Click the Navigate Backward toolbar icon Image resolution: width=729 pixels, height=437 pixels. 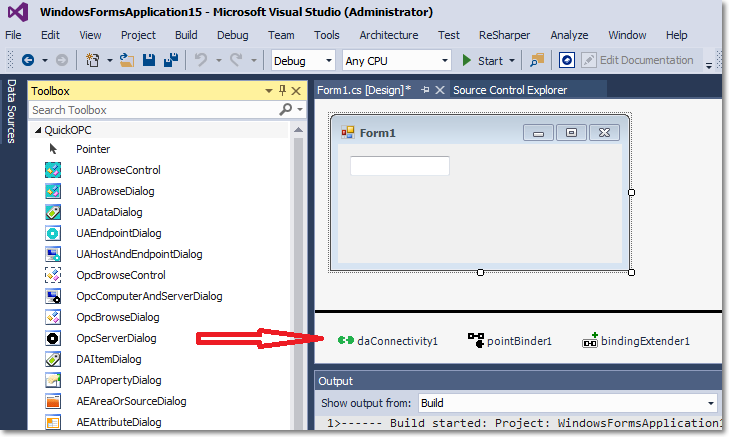point(27,61)
